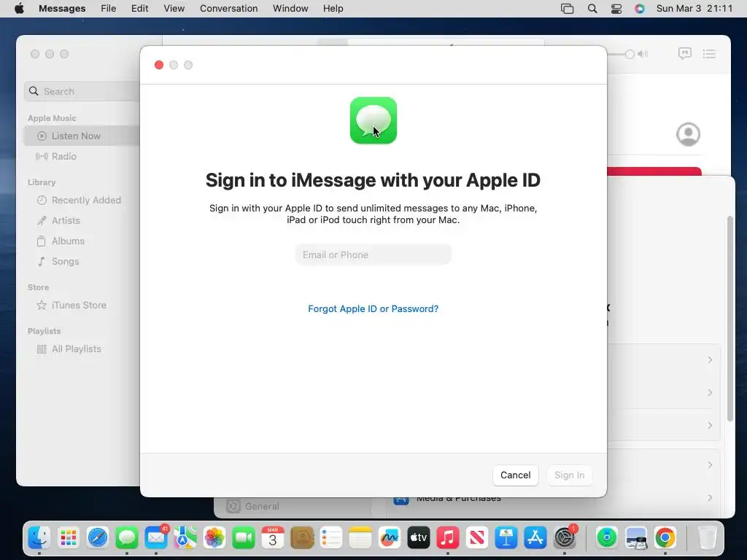
Task: Click Spotlight search in the menu bar
Action: [x=592, y=9]
